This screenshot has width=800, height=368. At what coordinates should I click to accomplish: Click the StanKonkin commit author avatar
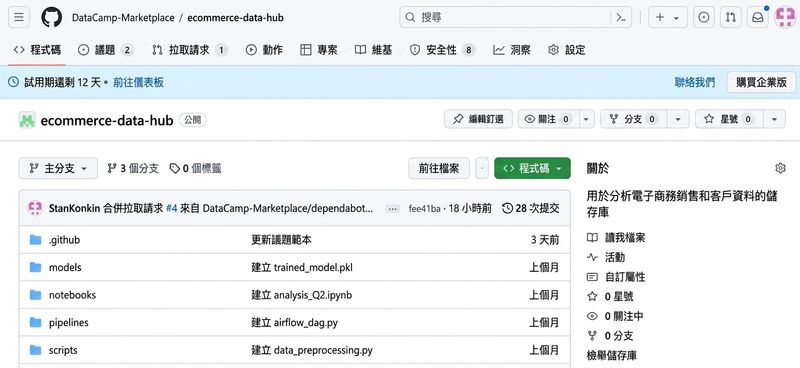[35, 208]
